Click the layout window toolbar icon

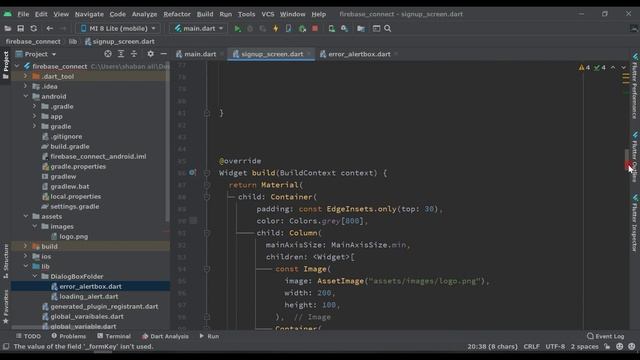point(376,29)
